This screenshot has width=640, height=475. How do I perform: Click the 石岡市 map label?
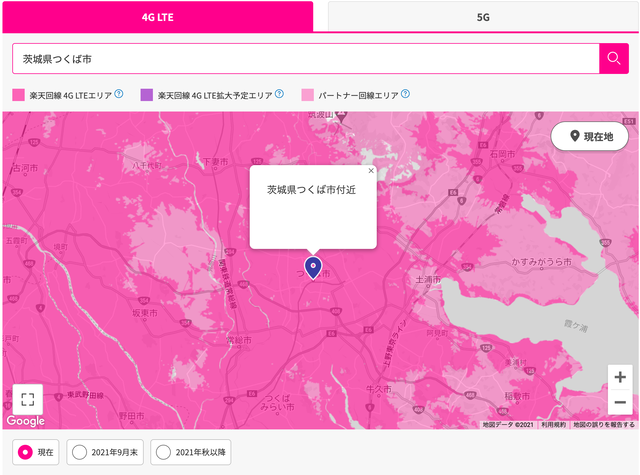point(502,154)
